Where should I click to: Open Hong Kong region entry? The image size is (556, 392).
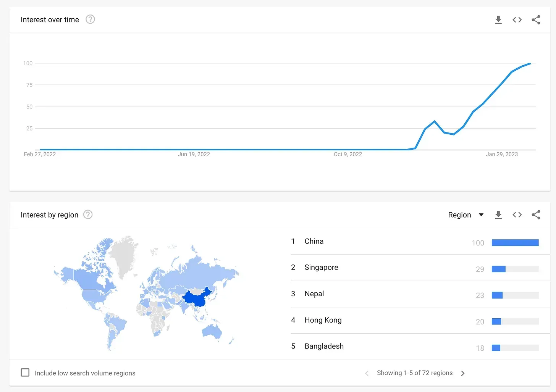pyautogui.click(x=323, y=320)
